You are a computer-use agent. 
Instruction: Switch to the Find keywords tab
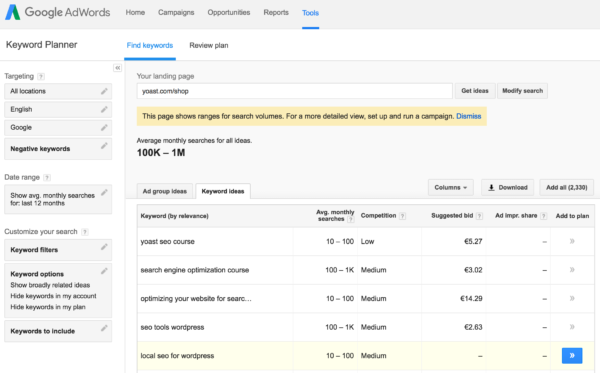click(150, 46)
